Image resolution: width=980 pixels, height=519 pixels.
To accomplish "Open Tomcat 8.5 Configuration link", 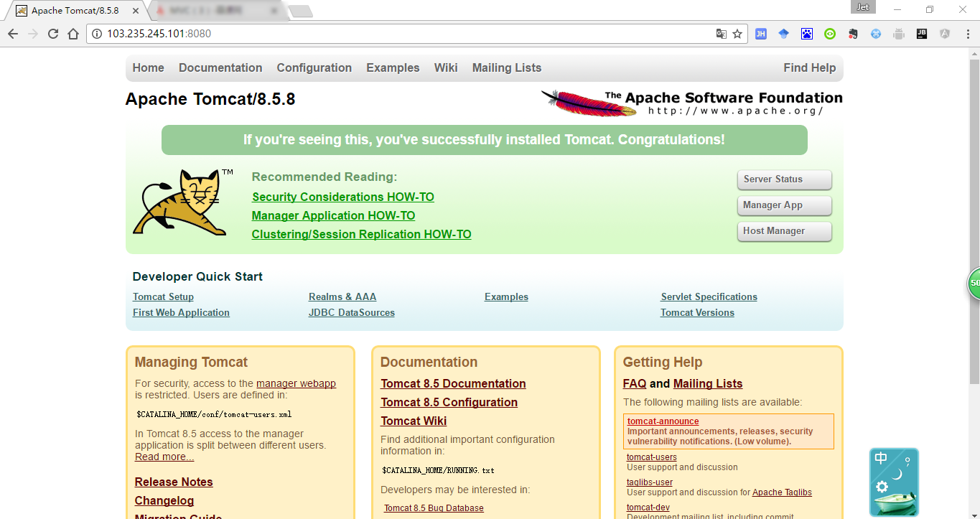I will tap(449, 402).
